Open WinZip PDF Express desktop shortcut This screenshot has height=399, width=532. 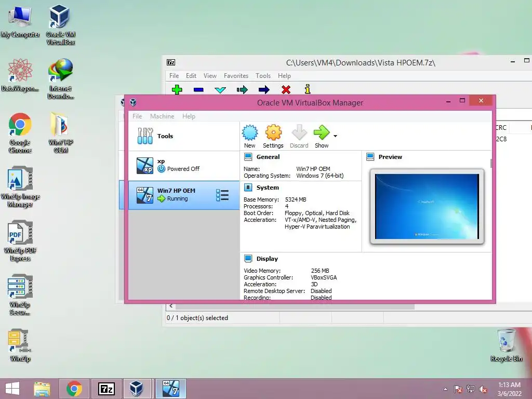point(20,241)
